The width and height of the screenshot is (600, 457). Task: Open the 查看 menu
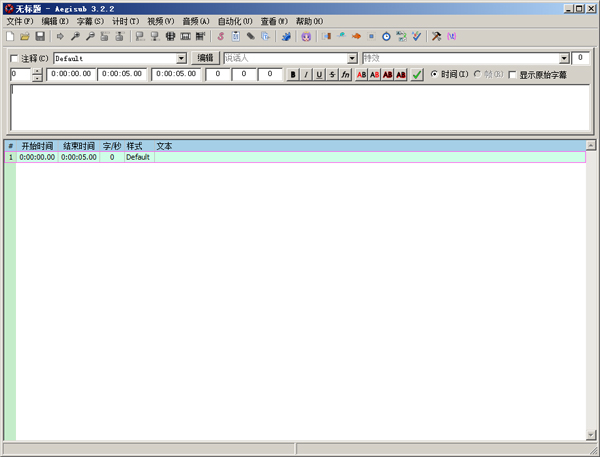click(x=274, y=21)
